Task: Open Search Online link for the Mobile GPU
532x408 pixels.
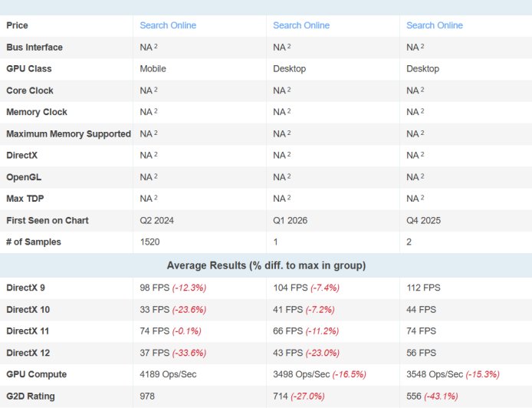Action: point(167,25)
